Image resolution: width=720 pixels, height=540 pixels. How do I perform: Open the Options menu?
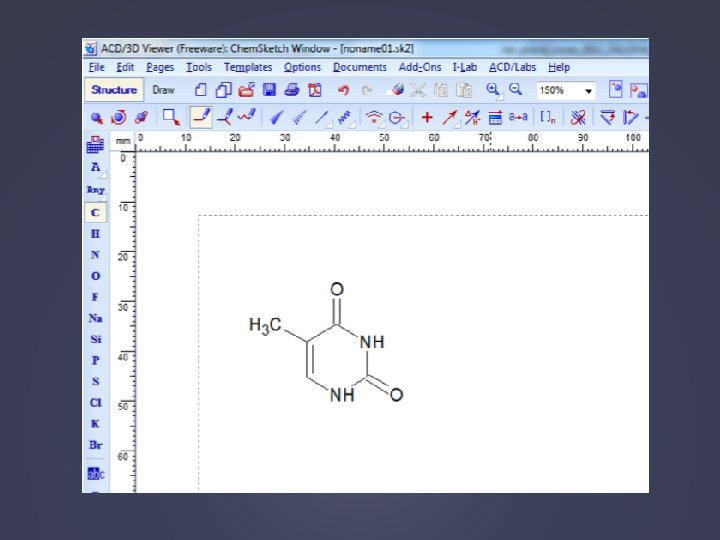(x=302, y=68)
